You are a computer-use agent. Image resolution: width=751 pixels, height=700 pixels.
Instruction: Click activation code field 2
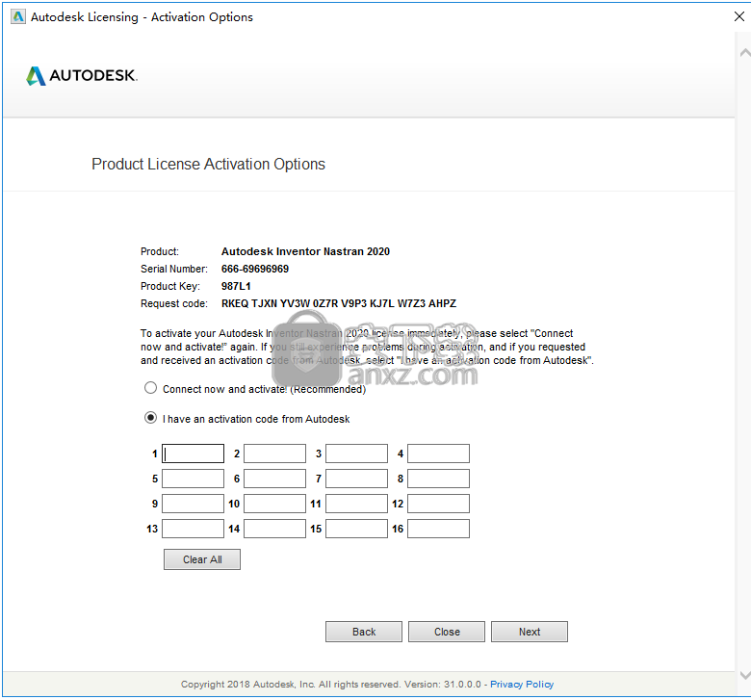click(275, 454)
